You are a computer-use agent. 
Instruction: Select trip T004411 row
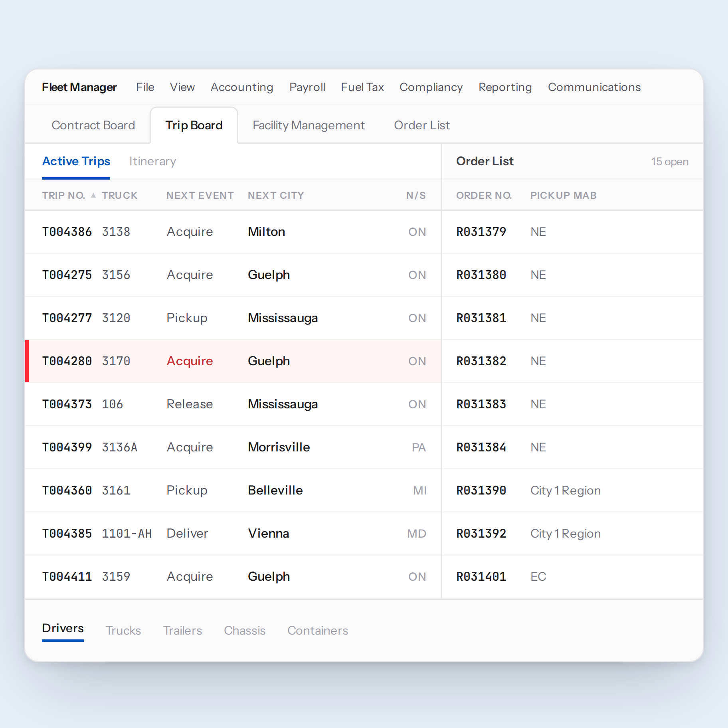pos(233,577)
